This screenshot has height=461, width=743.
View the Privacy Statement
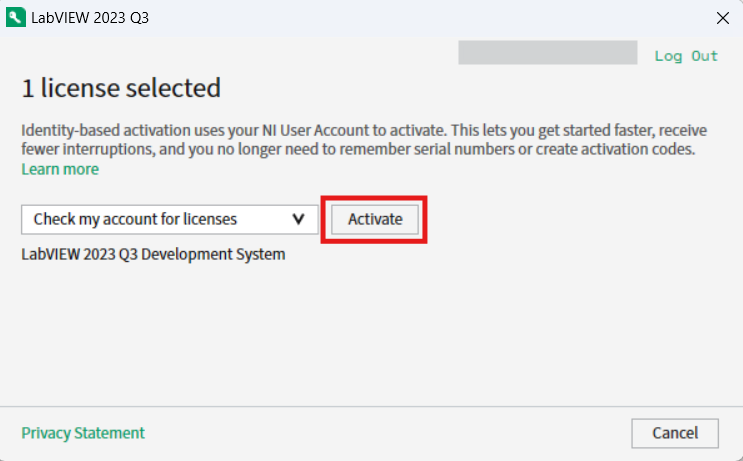pos(83,433)
